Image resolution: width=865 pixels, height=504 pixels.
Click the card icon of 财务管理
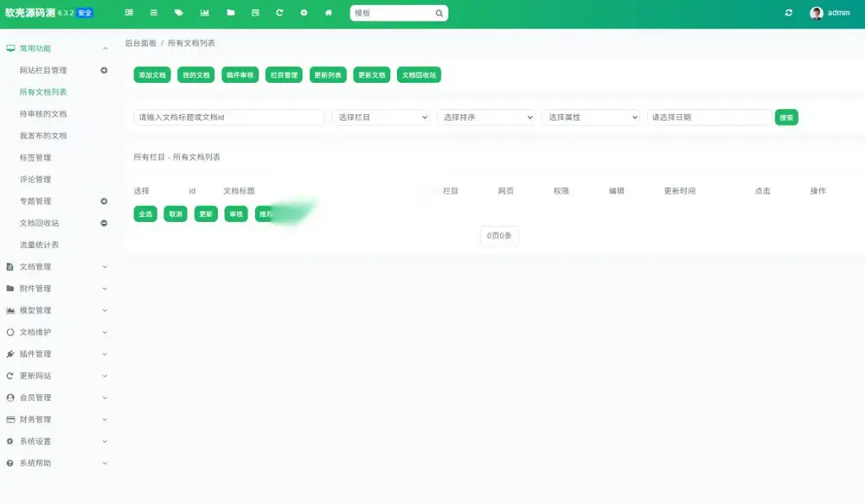pyautogui.click(x=10, y=419)
